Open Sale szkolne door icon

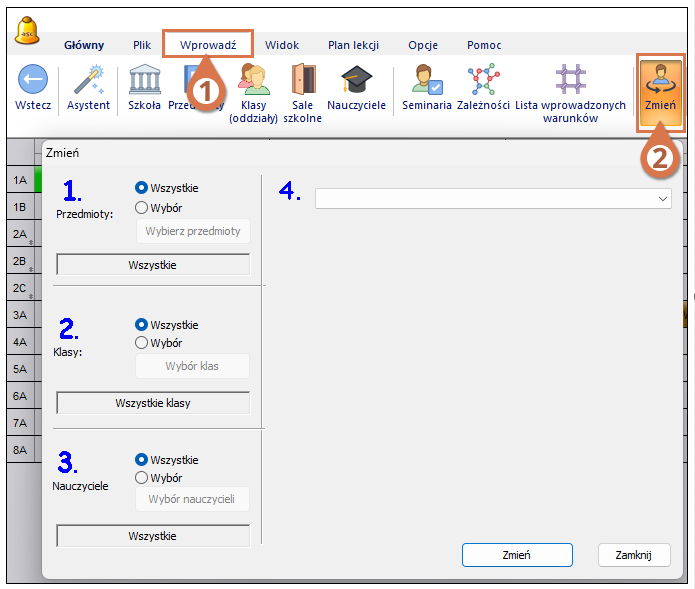(302, 80)
